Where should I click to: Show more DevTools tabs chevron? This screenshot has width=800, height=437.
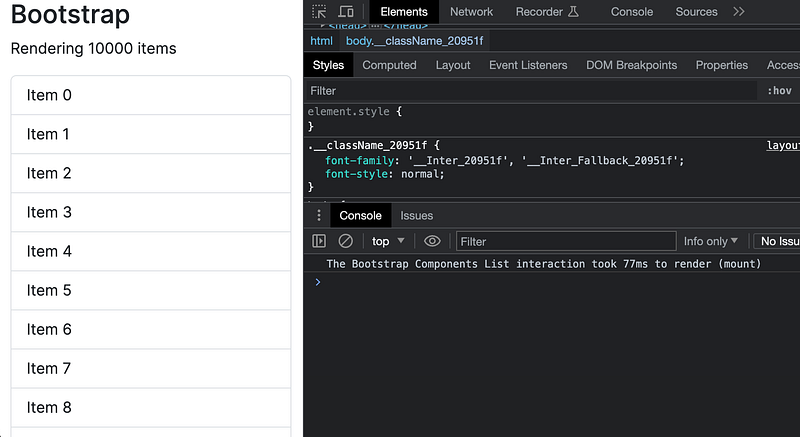point(739,12)
